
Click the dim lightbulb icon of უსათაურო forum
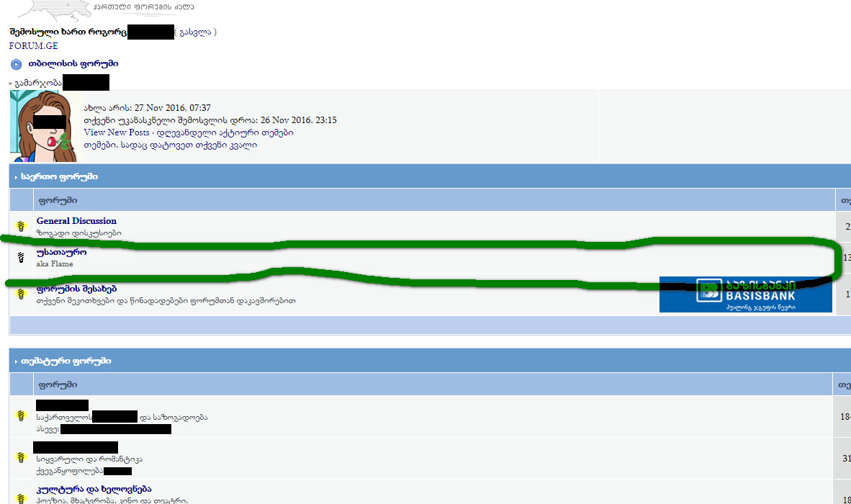pyautogui.click(x=21, y=257)
